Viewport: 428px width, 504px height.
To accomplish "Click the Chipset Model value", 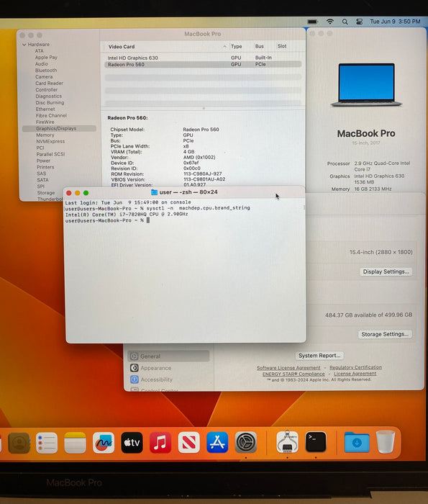I will [x=201, y=130].
